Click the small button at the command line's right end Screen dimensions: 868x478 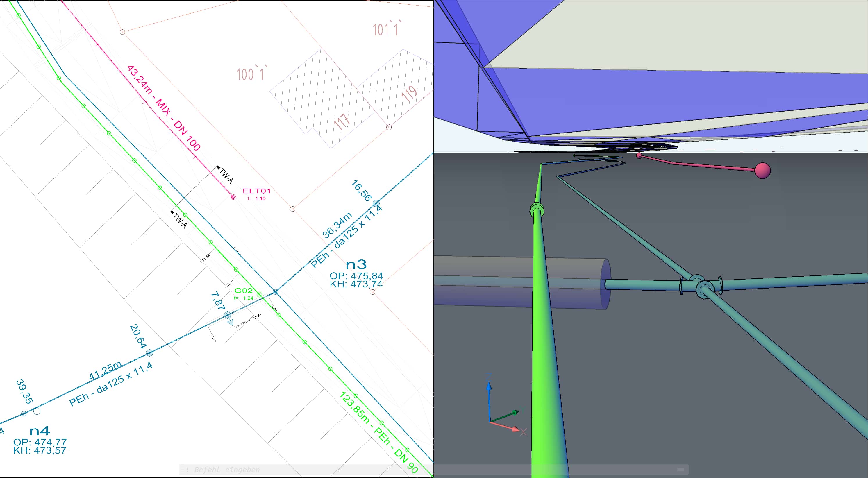pyautogui.click(x=680, y=470)
